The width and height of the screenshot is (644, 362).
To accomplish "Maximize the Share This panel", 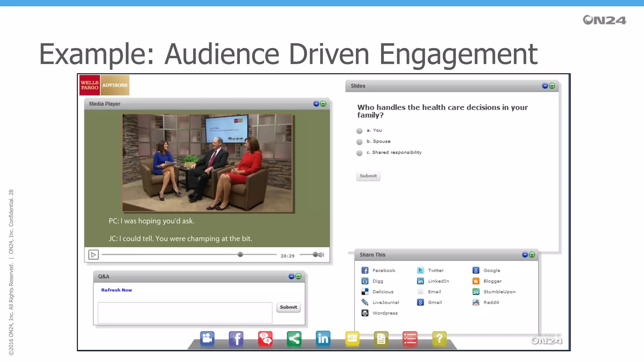I will 532,255.
